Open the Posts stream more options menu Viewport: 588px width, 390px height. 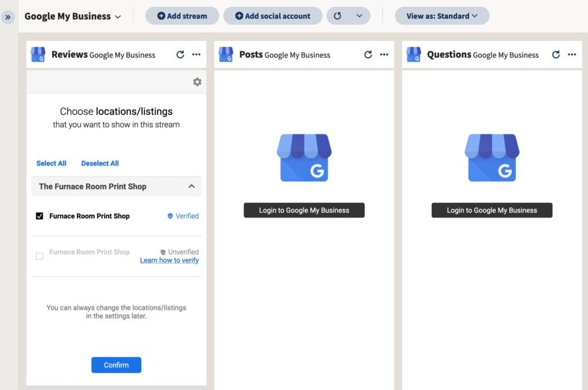point(384,55)
